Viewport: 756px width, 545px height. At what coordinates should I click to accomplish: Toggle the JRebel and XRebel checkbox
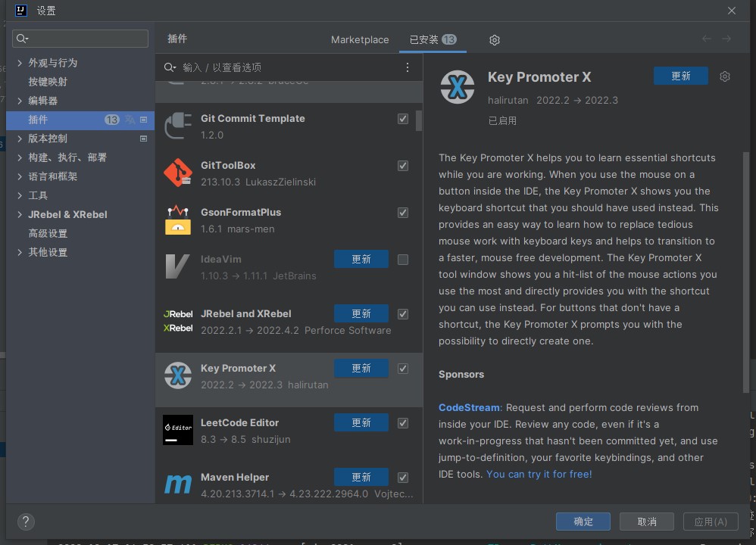(403, 314)
